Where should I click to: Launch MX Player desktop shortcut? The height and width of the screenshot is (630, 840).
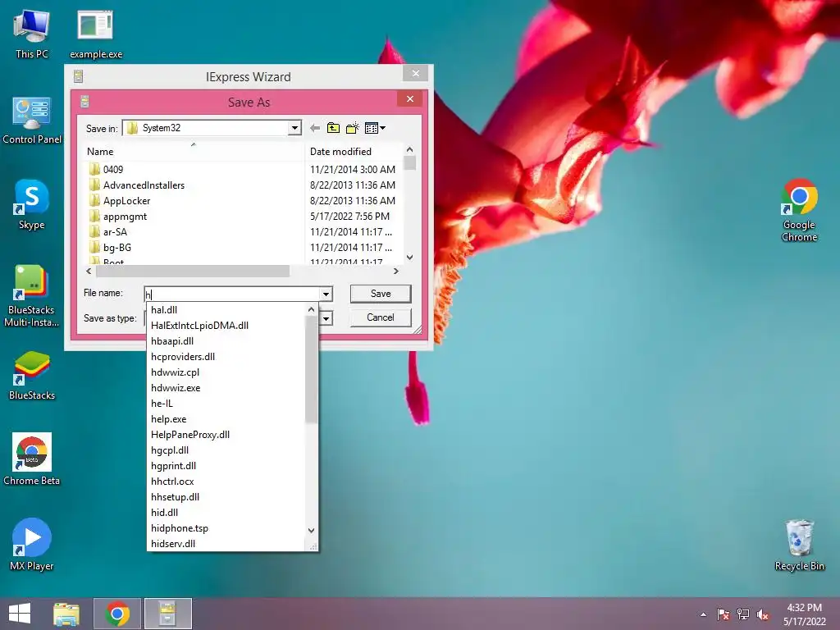(32, 545)
